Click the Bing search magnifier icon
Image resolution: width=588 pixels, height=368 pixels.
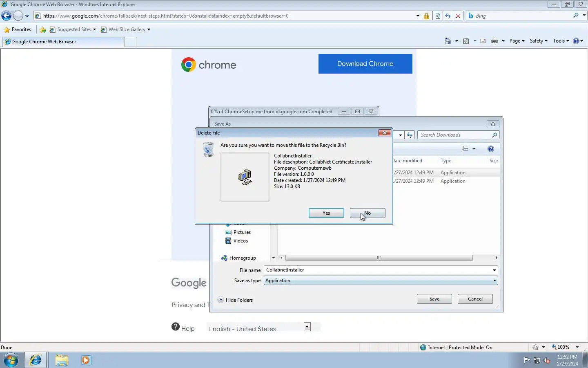point(576,16)
